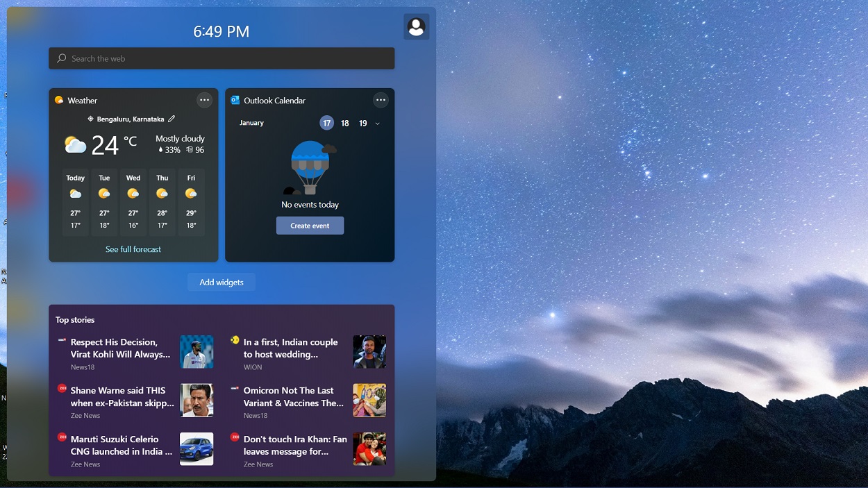Viewport: 868px width, 488px height.
Task: Click the location pin beside Bengaluru
Action: tap(91, 118)
